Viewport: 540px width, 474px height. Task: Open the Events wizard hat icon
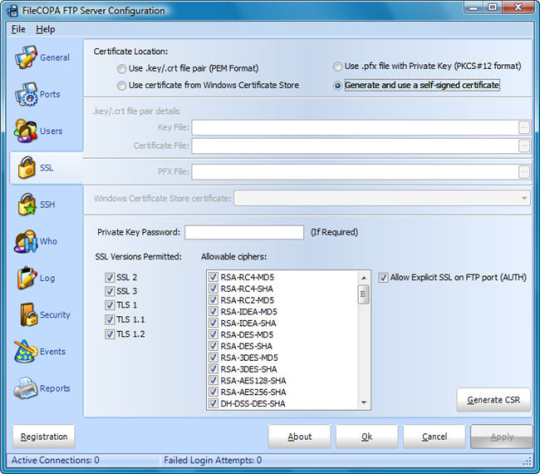[25, 351]
